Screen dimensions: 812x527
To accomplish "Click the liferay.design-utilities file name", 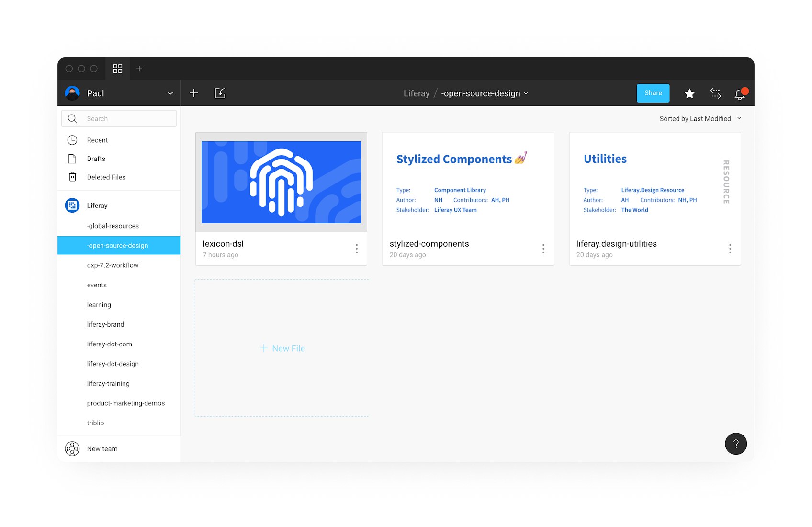I will pyautogui.click(x=616, y=243).
